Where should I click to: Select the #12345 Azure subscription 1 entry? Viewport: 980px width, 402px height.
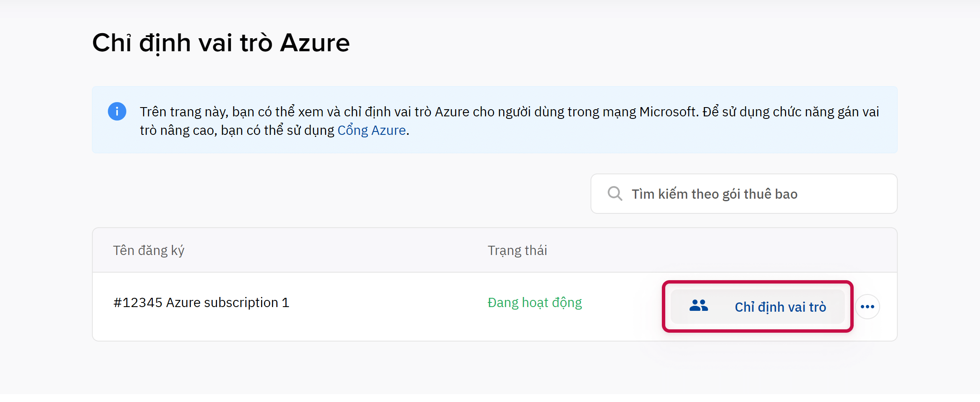pos(201,302)
